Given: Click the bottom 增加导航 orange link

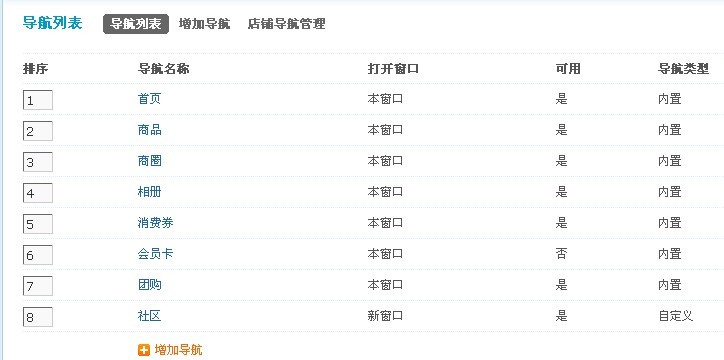Looking at the screenshot, I should click(x=178, y=350).
